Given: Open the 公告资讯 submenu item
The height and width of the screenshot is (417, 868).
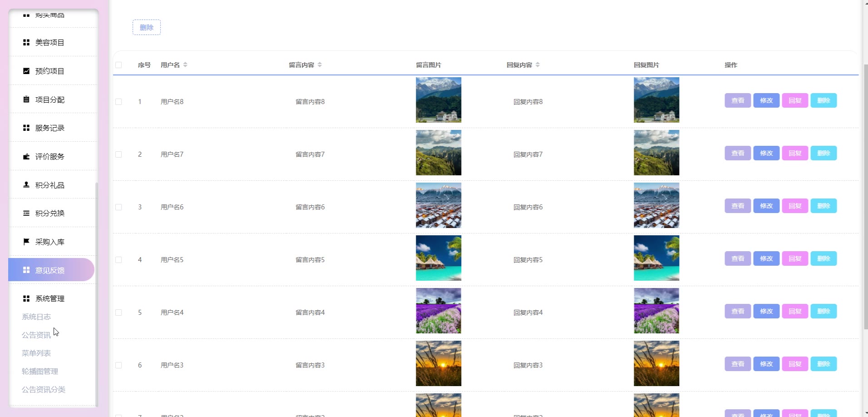Looking at the screenshot, I should [36, 335].
